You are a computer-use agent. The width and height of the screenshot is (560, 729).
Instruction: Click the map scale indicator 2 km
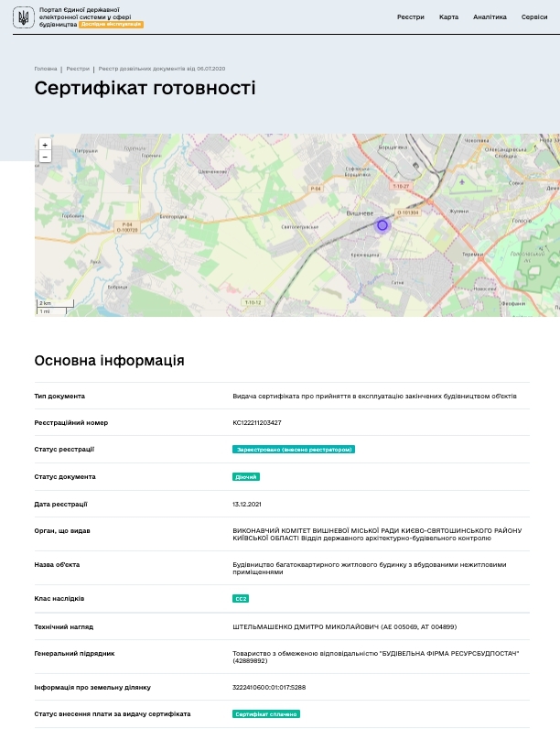click(x=55, y=303)
